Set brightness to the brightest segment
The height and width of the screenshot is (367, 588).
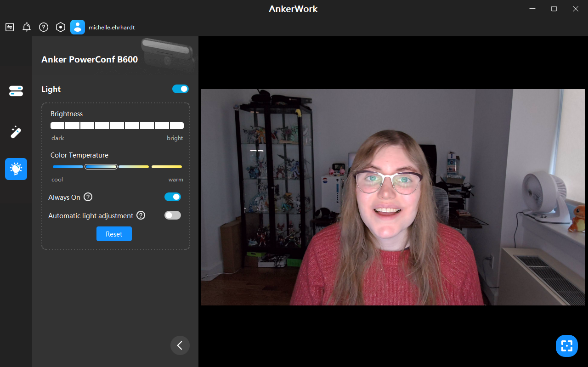(x=177, y=126)
